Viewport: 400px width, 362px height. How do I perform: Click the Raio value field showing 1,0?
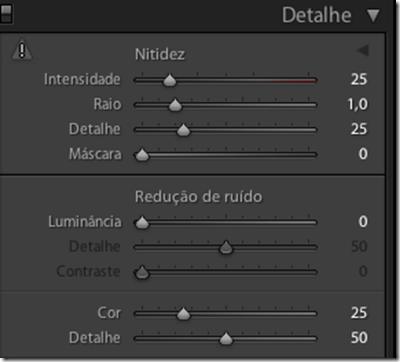coord(358,104)
